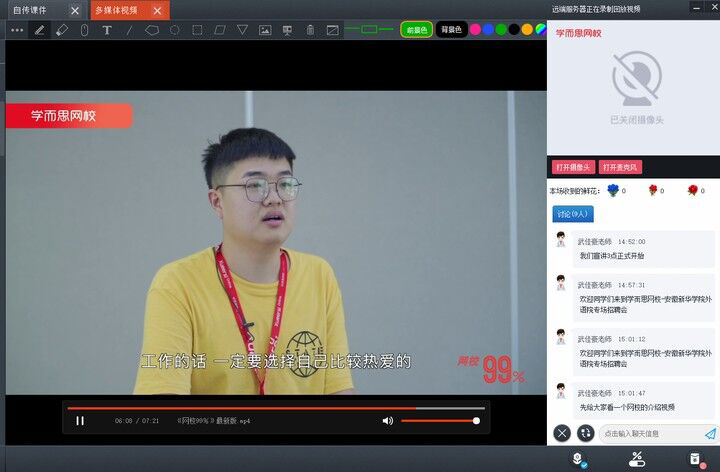Image resolution: width=720 pixels, height=472 pixels.
Task: Select the eraser tool
Action: click(x=62, y=30)
